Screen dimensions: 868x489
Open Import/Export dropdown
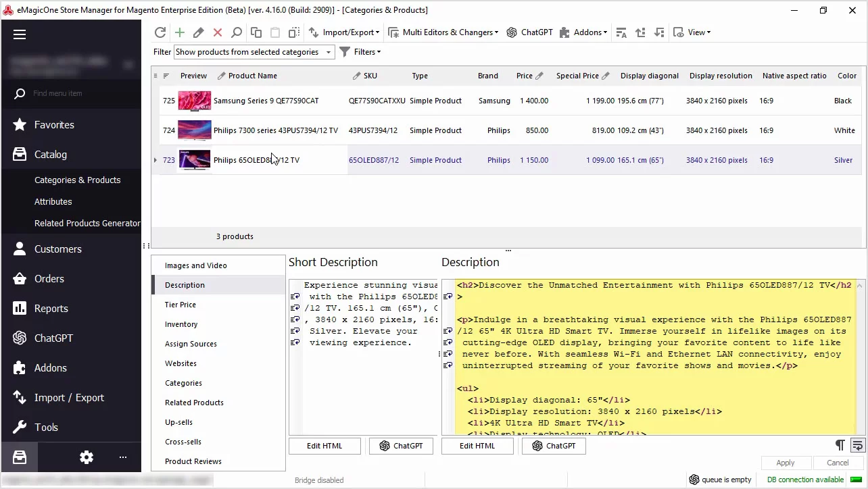(x=344, y=32)
